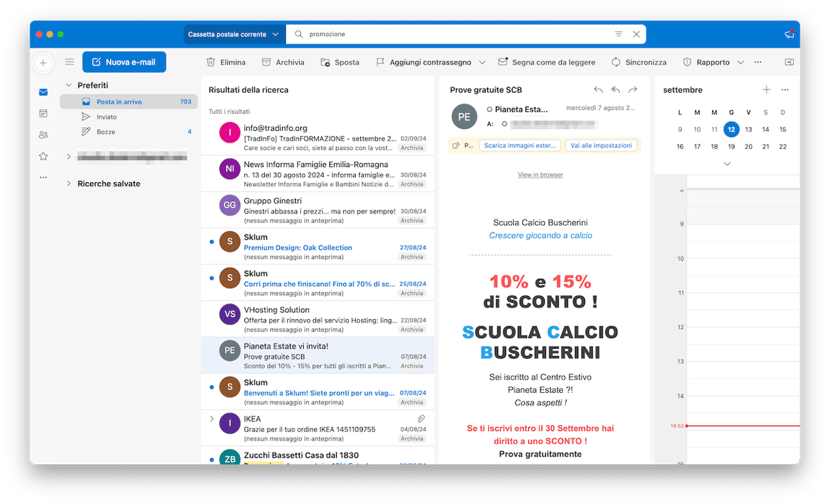Click the GG avatar of Gruppo Ginestri
830x504 pixels.
click(x=230, y=205)
